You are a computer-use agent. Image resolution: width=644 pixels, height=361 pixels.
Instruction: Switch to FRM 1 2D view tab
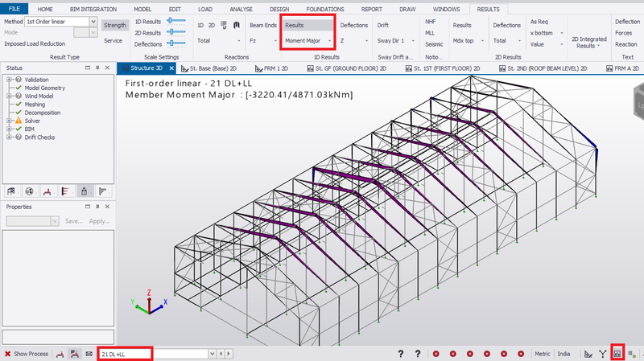pos(271,68)
